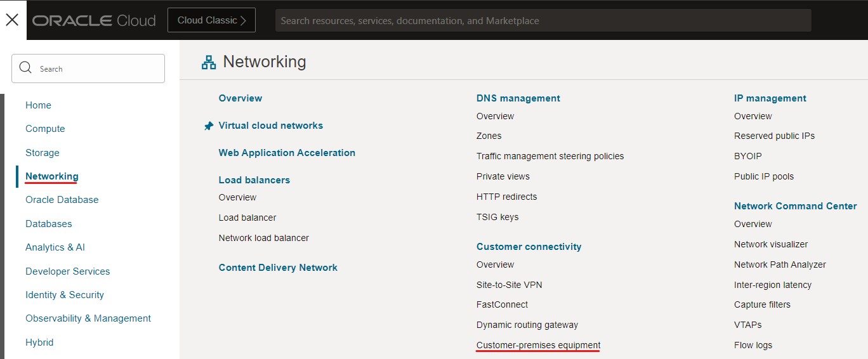Click the Oracle Cloud logo
Image resolution: width=868 pixels, height=359 pixels.
[94, 20]
